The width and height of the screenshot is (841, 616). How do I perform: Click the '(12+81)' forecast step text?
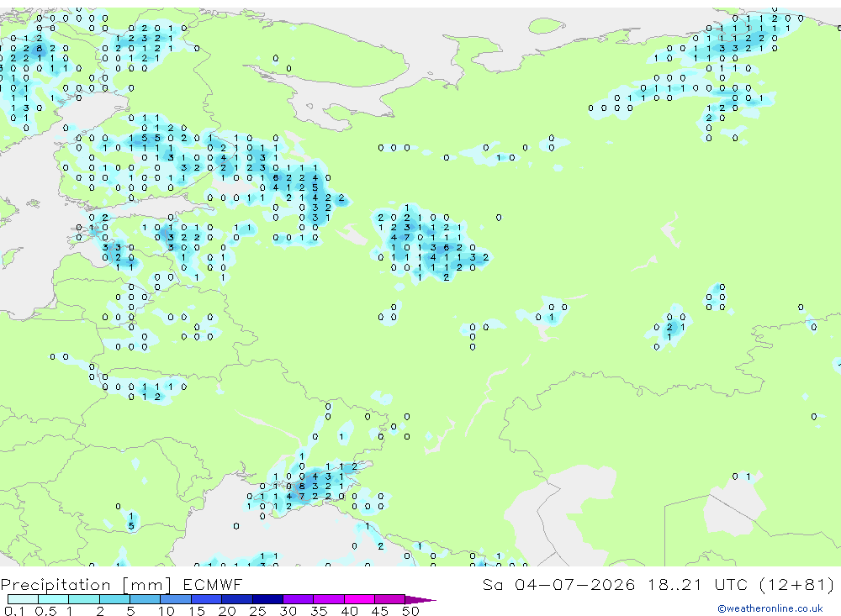coord(797,584)
